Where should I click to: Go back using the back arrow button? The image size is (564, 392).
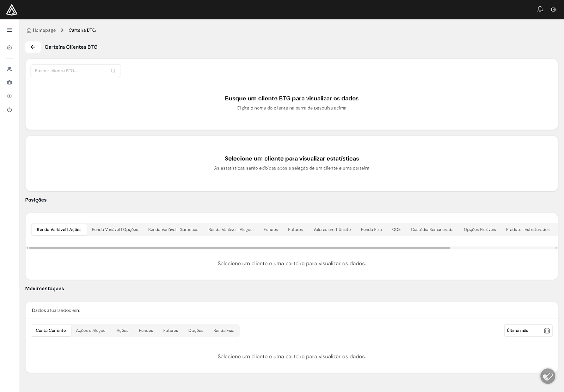pyautogui.click(x=33, y=47)
